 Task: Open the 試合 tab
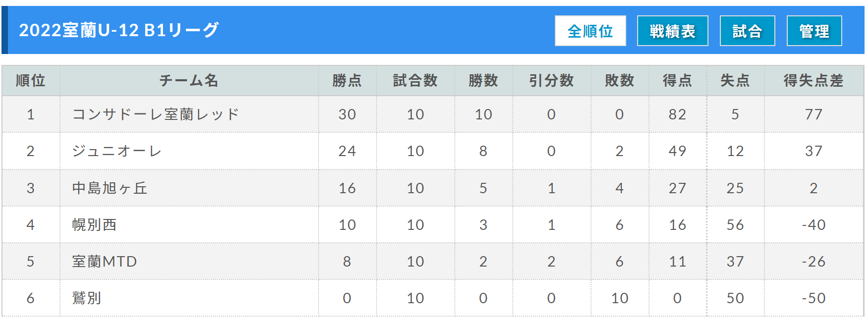[747, 31]
